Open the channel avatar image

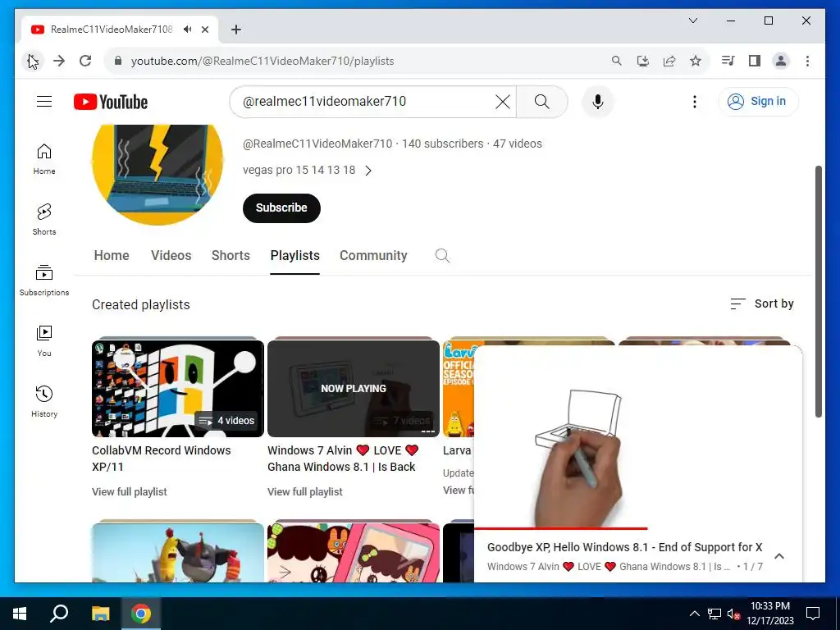157,174
